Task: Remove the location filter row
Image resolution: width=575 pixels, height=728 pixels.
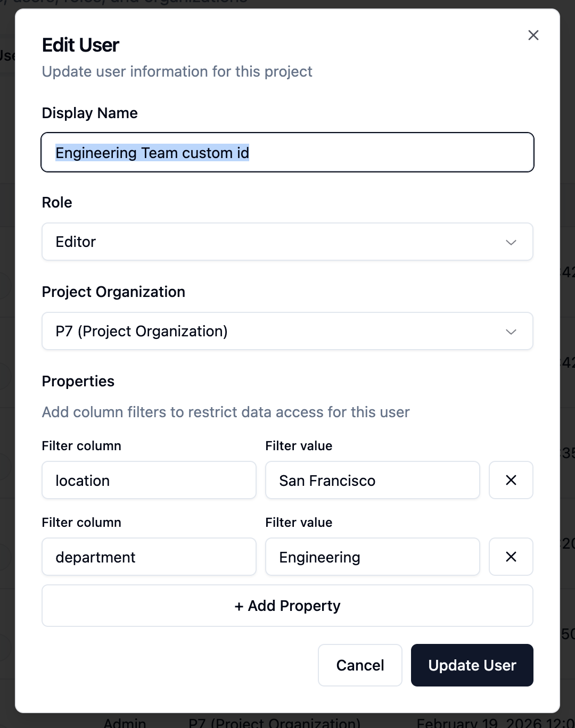Action: click(511, 480)
